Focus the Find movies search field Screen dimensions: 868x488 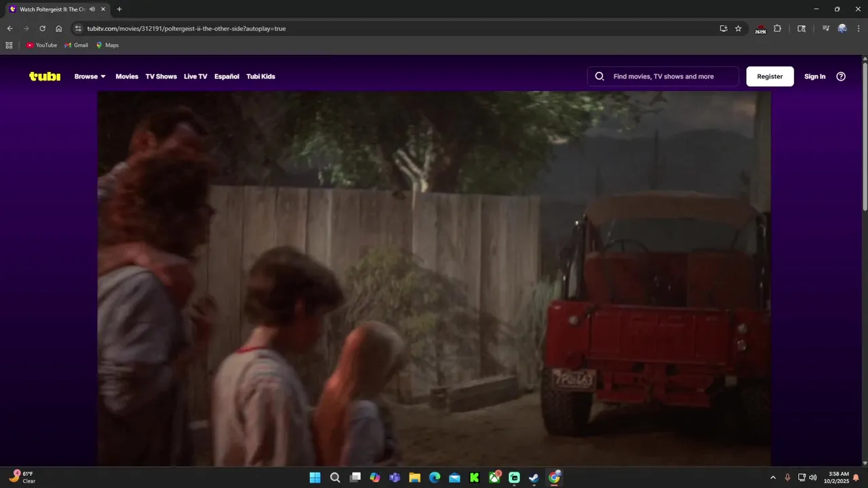coord(663,77)
